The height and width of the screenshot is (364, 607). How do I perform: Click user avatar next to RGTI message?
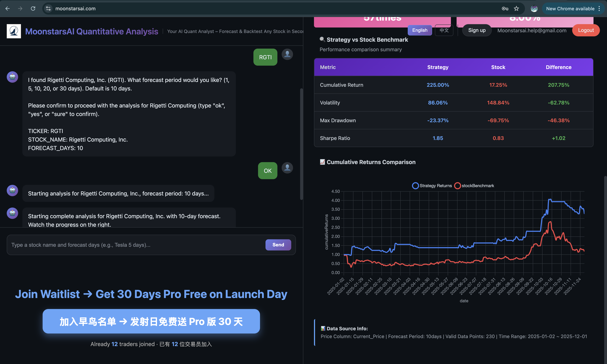click(287, 54)
